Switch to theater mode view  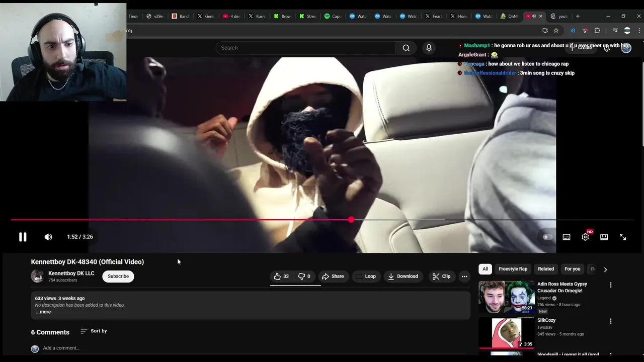[x=604, y=237]
